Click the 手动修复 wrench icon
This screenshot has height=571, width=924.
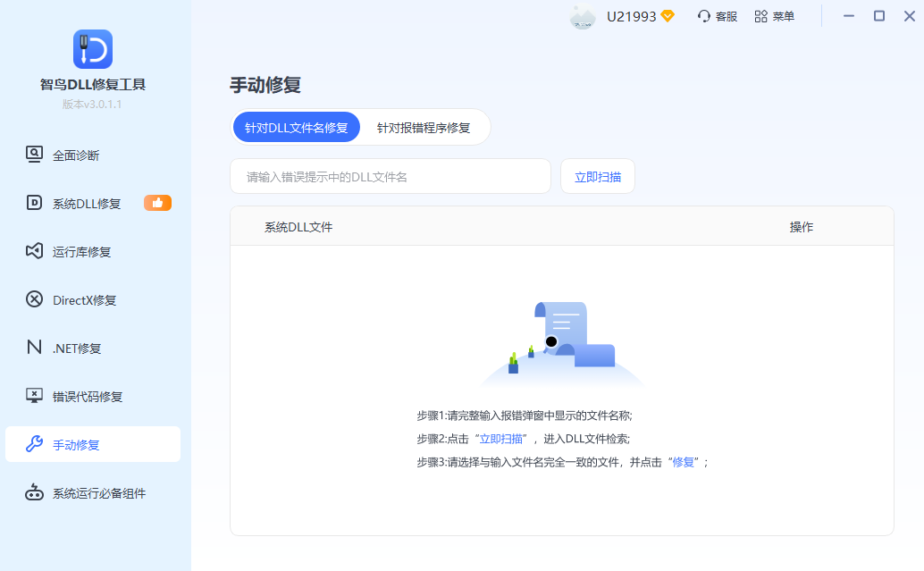pyautogui.click(x=34, y=444)
